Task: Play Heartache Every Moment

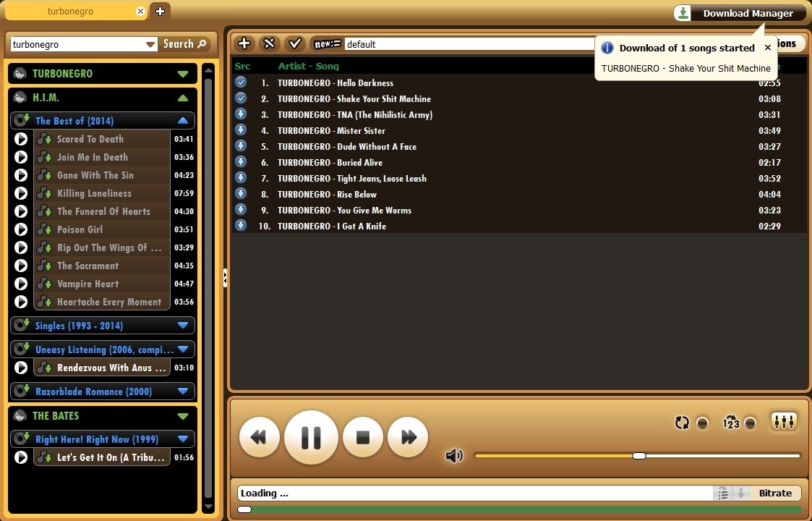Action: (21, 302)
